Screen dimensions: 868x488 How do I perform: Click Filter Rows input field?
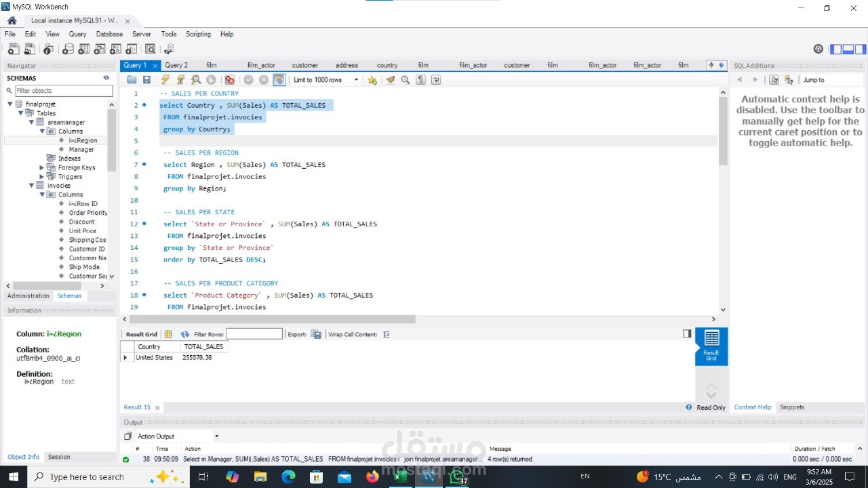[x=254, y=334]
